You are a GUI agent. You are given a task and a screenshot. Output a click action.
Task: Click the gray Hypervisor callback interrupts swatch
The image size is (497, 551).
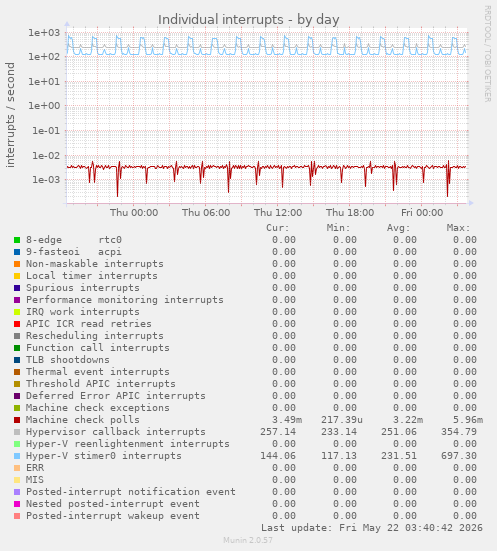pyautogui.click(x=17, y=432)
